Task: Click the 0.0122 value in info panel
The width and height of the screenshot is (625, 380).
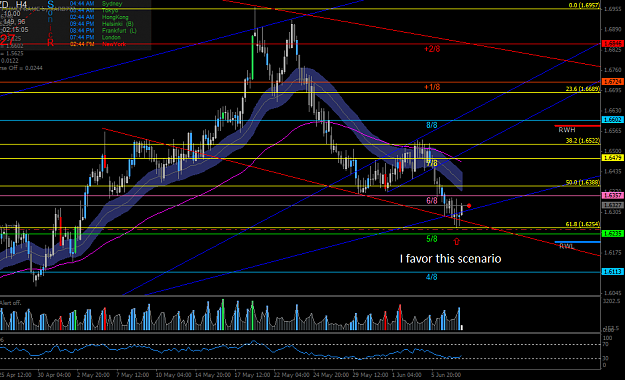Action: (x=9, y=61)
